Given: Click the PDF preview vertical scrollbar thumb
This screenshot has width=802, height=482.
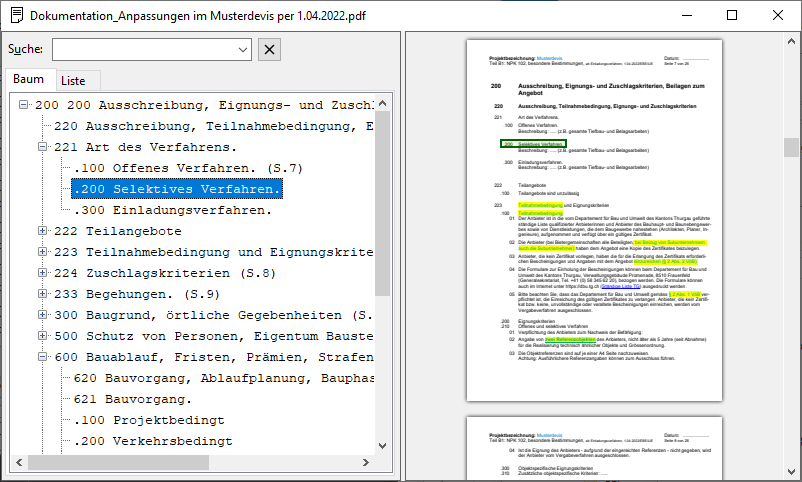Looking at the screenshot, I should point(791,148).
